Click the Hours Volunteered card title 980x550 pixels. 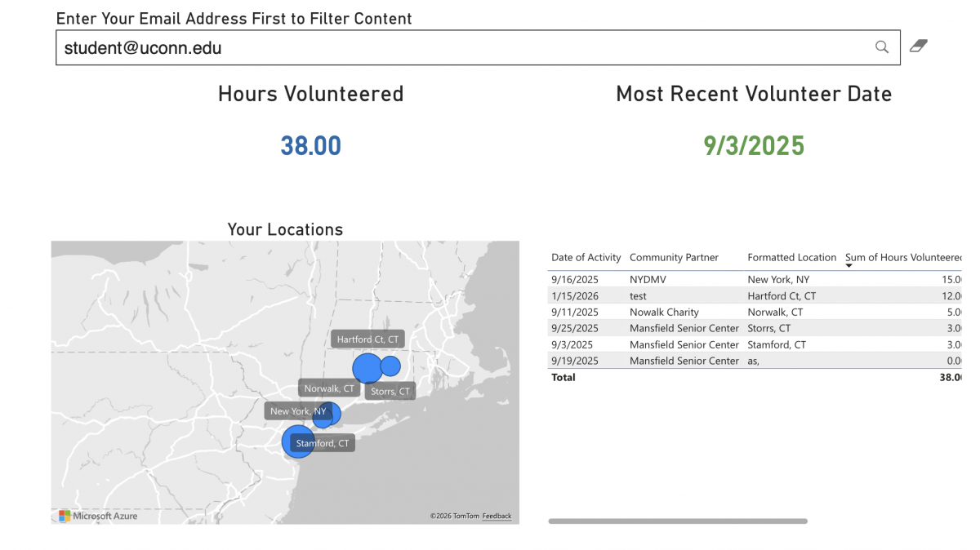click(x=311, y=94)
